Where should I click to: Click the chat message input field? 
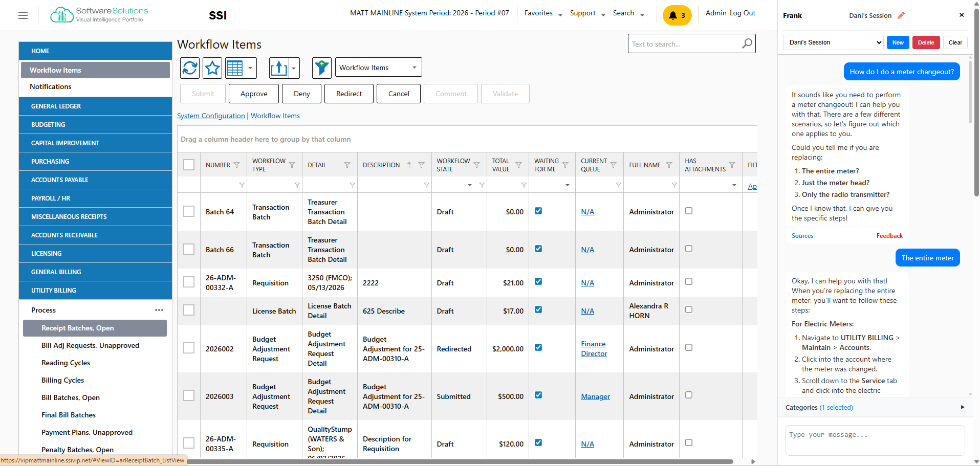coord(875,440)
